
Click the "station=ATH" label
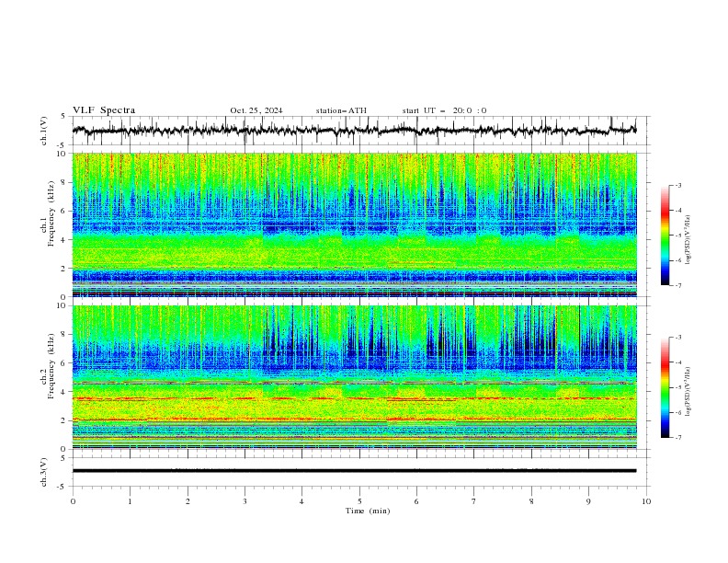click(341, 110)
